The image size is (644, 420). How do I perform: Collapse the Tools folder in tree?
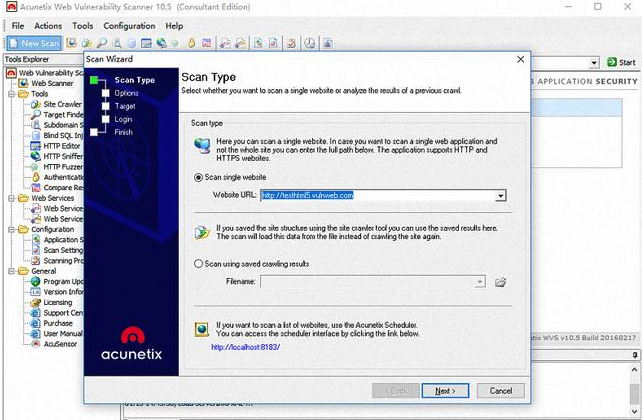(x=12, y=94)
